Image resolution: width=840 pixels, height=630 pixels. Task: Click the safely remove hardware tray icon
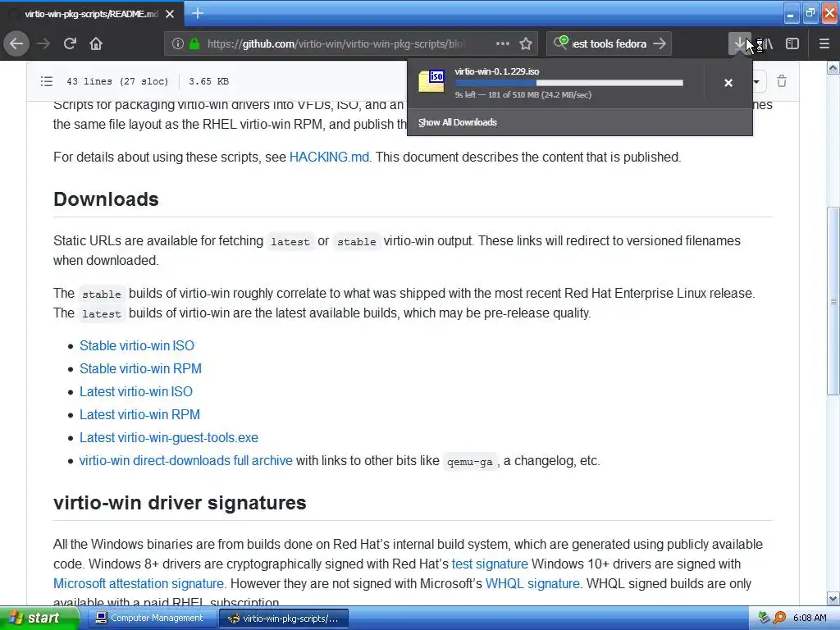(x=764, y=619)
